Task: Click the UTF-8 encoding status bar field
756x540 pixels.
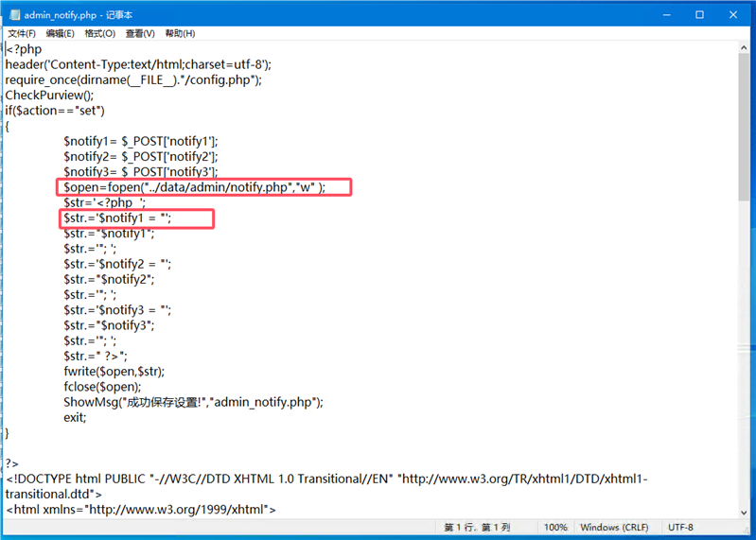Action: point(680,528)
